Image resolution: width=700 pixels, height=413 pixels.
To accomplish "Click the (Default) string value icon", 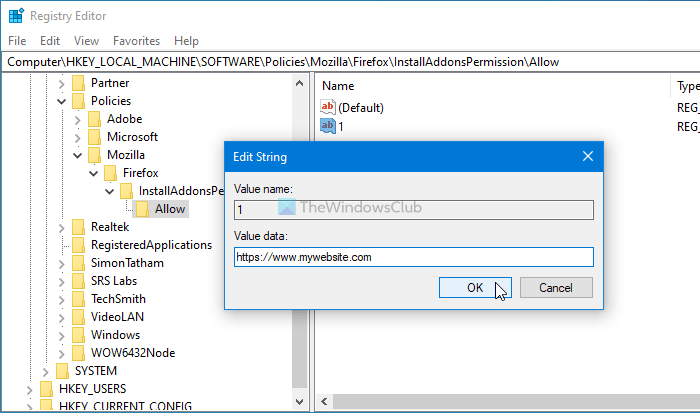I will pyautogui.click(x=328, y=107).
